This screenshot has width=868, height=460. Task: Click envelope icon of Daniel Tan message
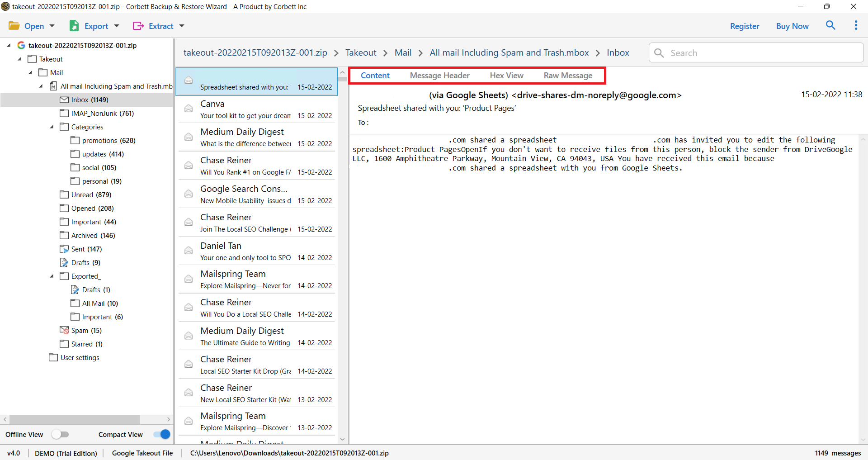click(189, 251)
